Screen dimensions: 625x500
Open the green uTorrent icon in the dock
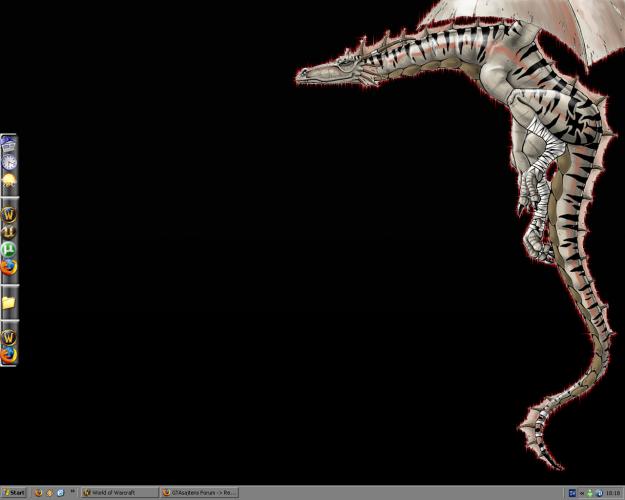tap(8, 249)
